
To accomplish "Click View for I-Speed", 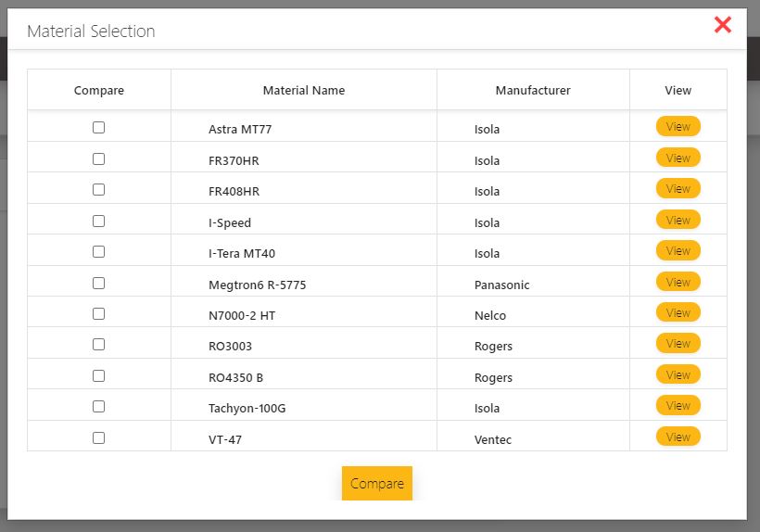I will click(x=678, y=220).
